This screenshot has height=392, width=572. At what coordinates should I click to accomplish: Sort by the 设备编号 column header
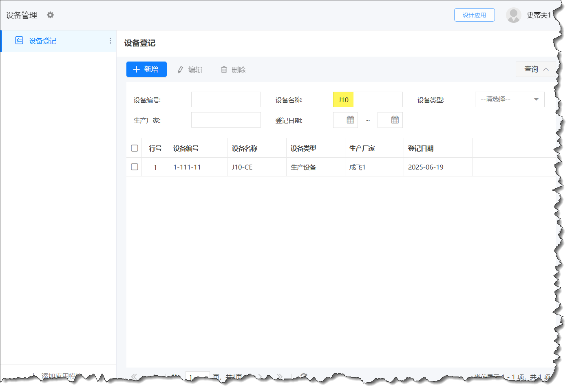(186, 148)
